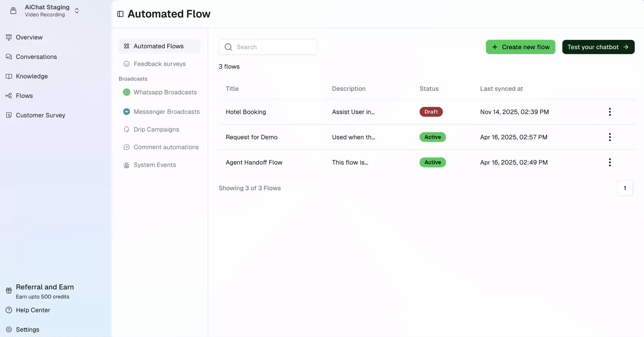The width and height of the screenshot is (644, 337).
Task: Click the Feedback surveys smiley icon
Action: [x=127, y=64]
